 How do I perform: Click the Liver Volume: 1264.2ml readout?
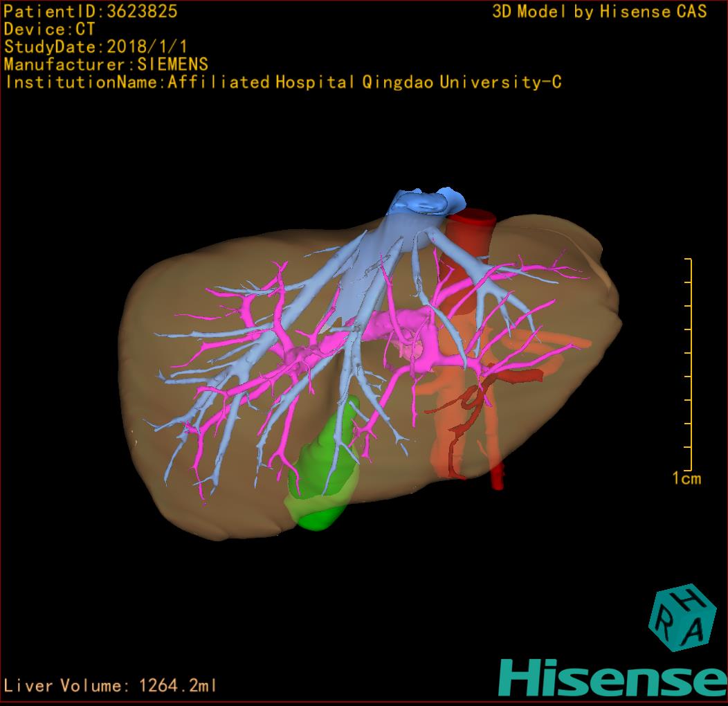tap(109, 685)
